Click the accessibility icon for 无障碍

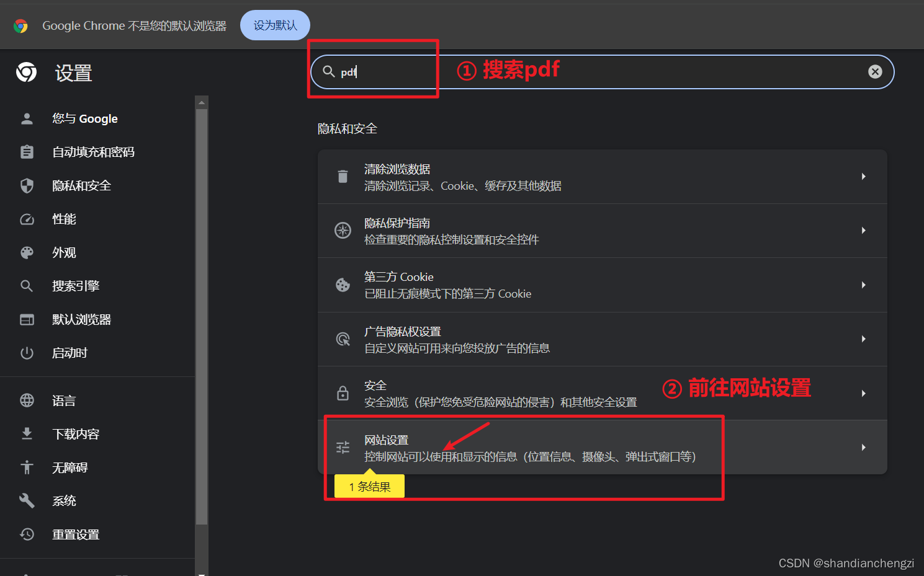point(27,467)
